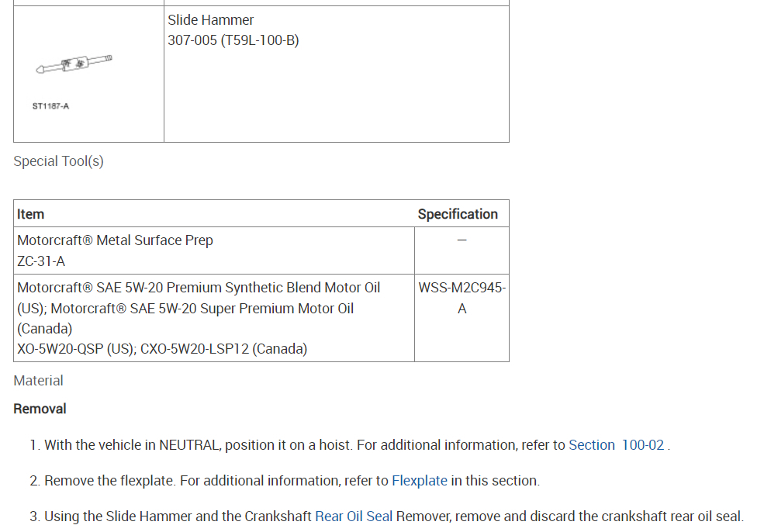Select the Slide Hammer tool name text

(211, 20)
